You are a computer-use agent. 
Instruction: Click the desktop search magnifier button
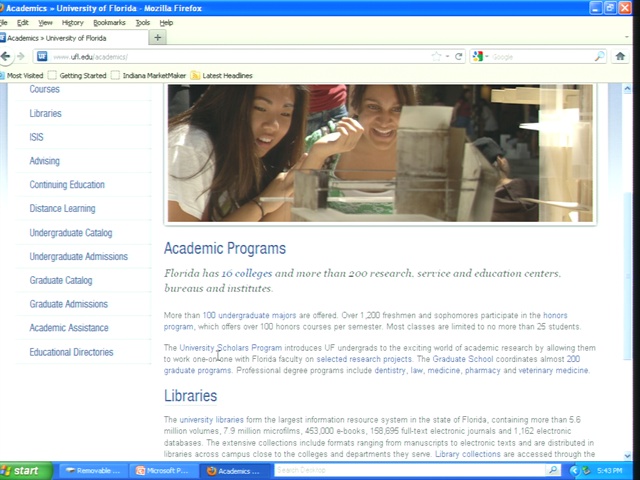pos(553,470)
